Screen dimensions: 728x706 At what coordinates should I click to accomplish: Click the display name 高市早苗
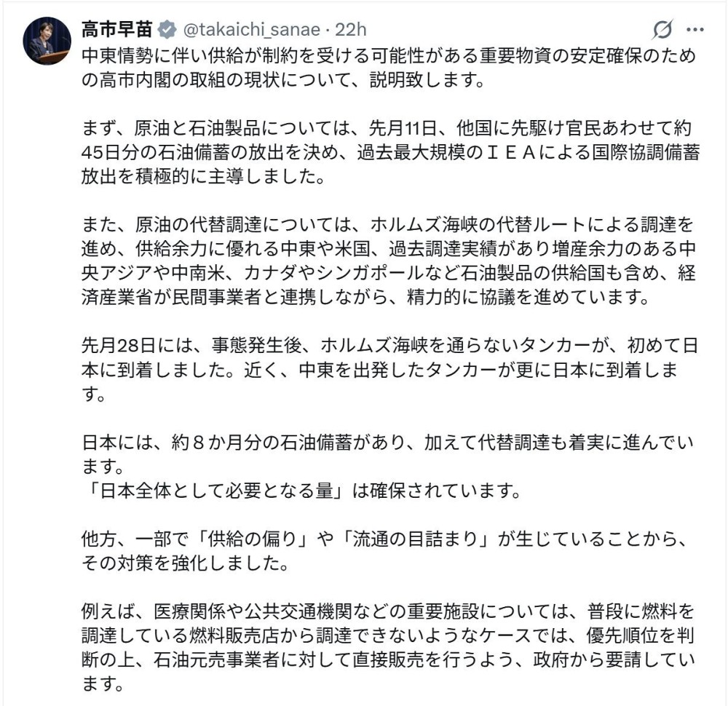[116, 31]
